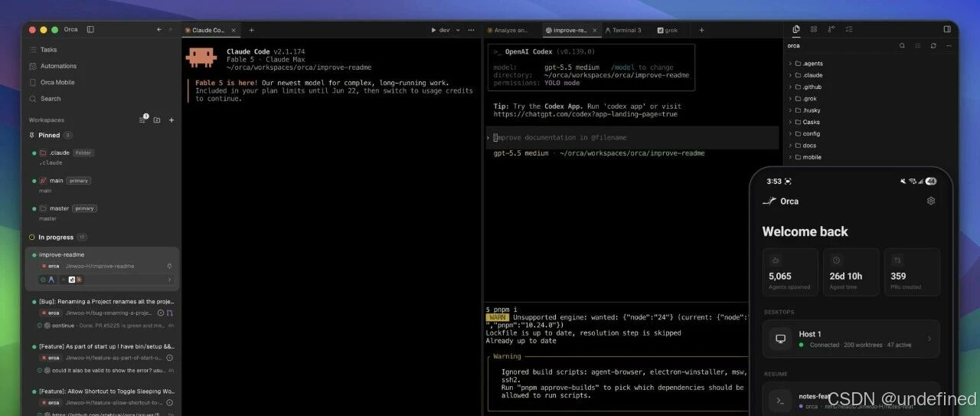Image resolution: width=980 pixels, height=416 pixels.
Task: Add a new tab in left pane
Action: click(x=251, y=30)
